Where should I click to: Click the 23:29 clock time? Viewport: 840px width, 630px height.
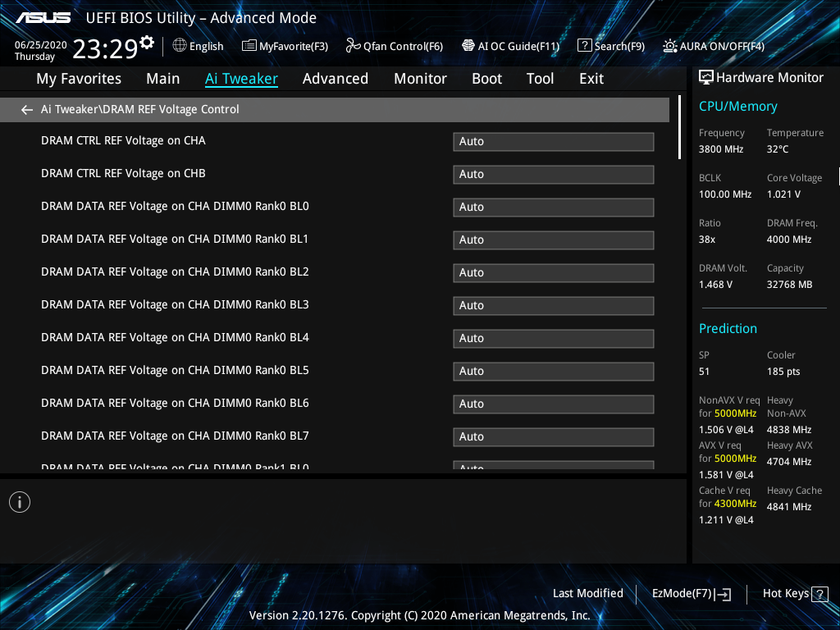point(106,49)
